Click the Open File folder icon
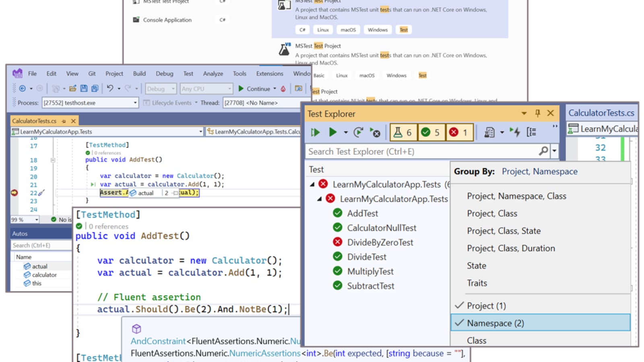Viewport: 644px width, 362px height. (72, 88)
